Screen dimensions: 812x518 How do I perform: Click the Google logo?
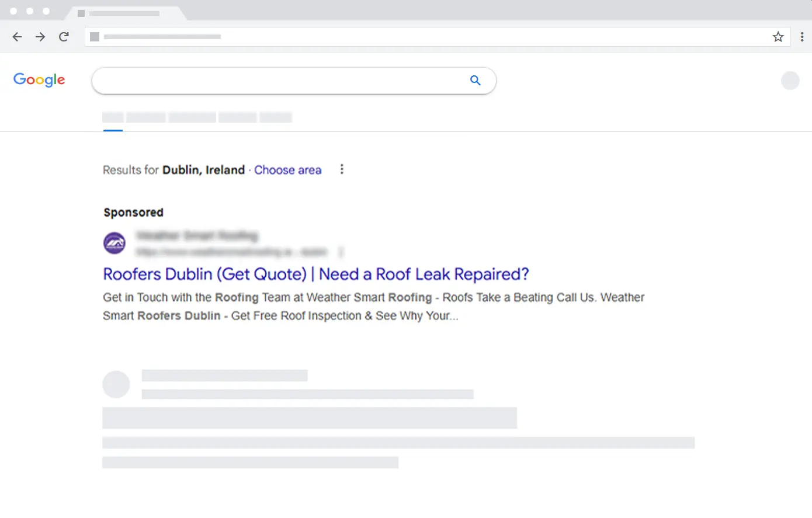[x=39, y=80]
